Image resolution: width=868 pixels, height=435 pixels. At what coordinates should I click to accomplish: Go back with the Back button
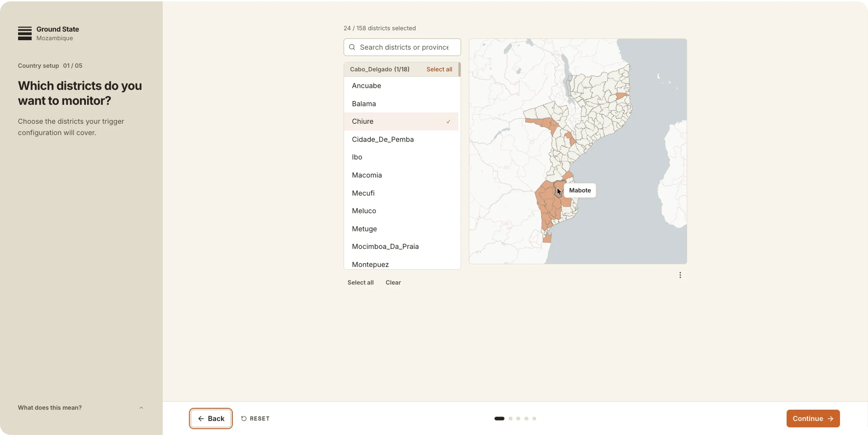pyautogui.click(x=211, y=419)
